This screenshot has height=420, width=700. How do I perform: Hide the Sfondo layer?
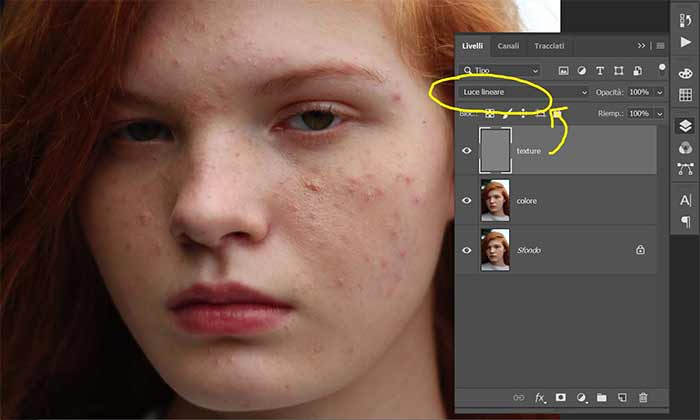coord(467,250)
